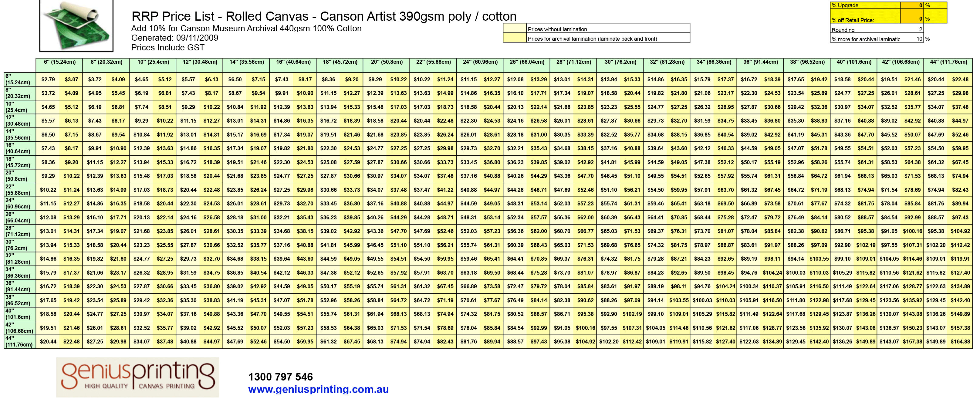Image resolution: width=980 pixels, height=399 pixels.
Task: Select the $69.68 price for 30" by 30"
Action: click(x=609, y=245)
